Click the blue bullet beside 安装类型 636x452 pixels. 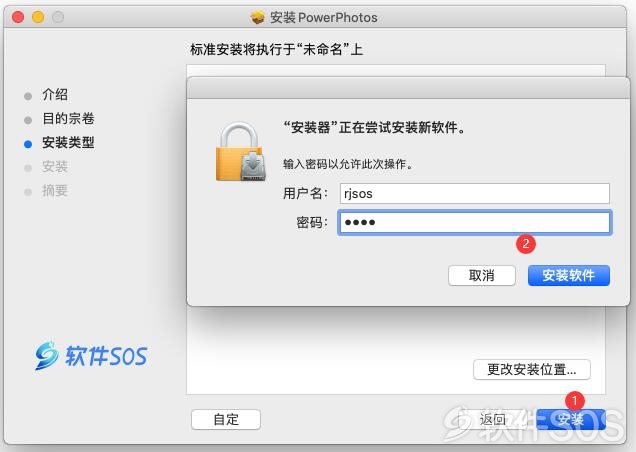click(x=28, y=144)
